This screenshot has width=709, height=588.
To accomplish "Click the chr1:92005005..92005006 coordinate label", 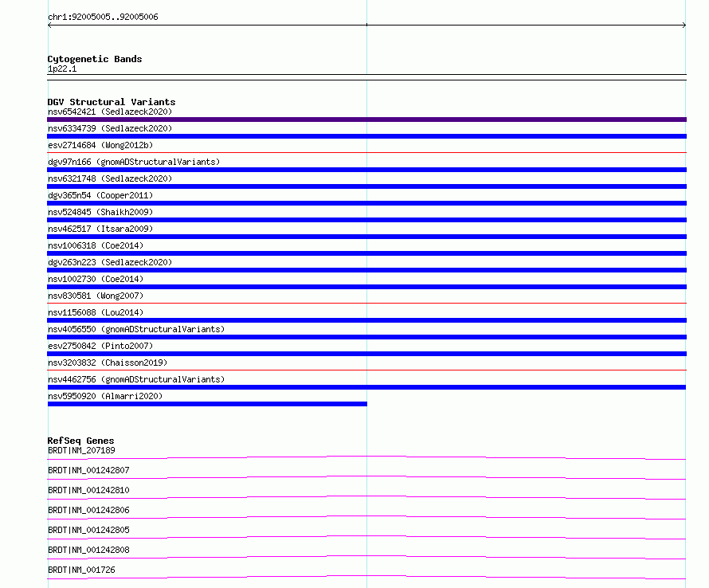I will click(x=103, y=17).
